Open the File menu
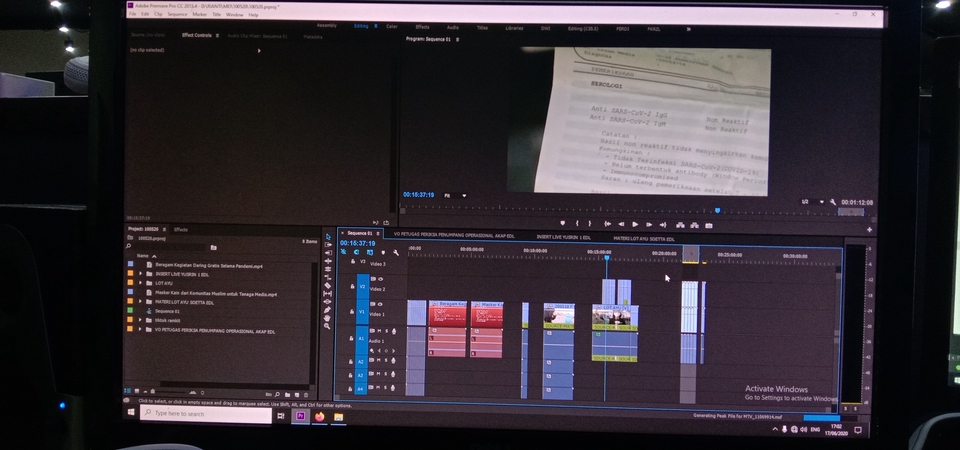Screen dimensions: 960x450 [x=132, y=14]
